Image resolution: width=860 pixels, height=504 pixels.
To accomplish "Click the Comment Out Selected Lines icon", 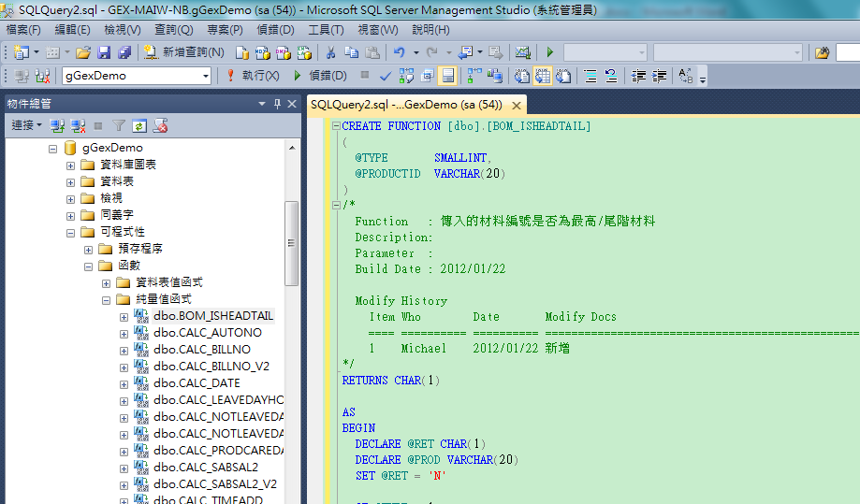I will click(590, 76).
